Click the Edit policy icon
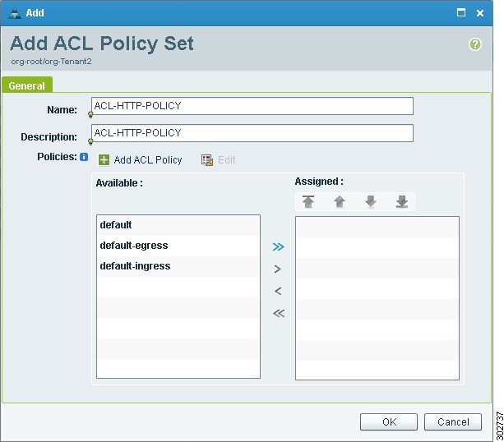Screen dimensions: 504x442 (x=207, y=159)
